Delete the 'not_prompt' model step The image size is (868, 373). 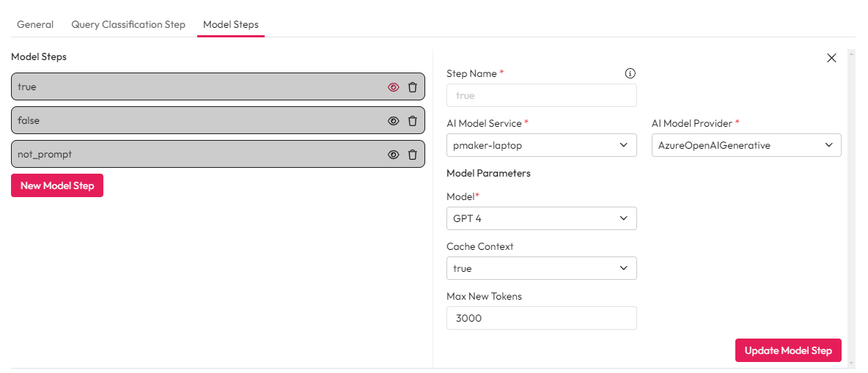coord(413,155)
